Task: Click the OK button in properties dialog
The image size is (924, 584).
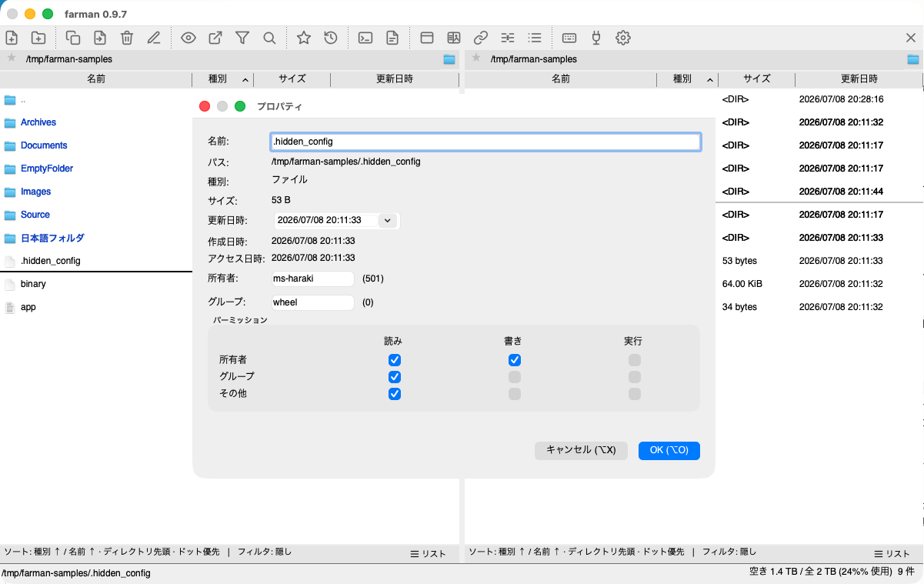Action: point(669,450)
